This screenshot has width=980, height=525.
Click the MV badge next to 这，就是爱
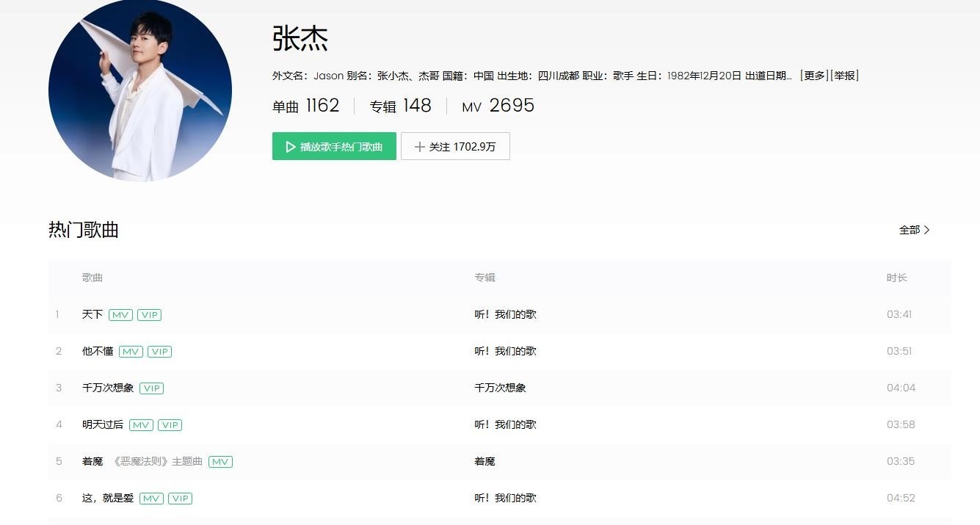click(151, 499)
